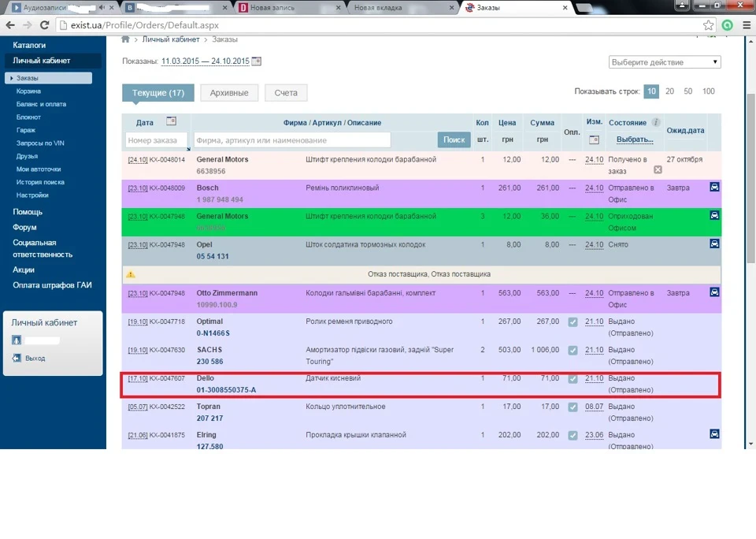Bookmark page with the star icon

point(708,25)
